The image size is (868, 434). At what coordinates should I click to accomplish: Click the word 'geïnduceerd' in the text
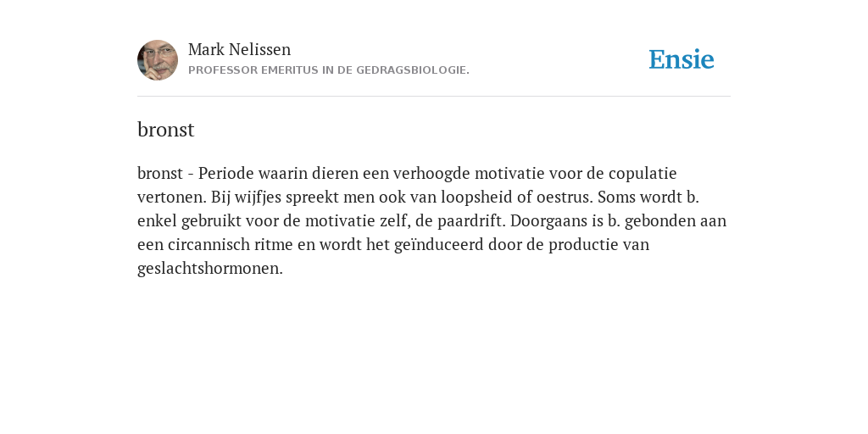coord(438,246)
